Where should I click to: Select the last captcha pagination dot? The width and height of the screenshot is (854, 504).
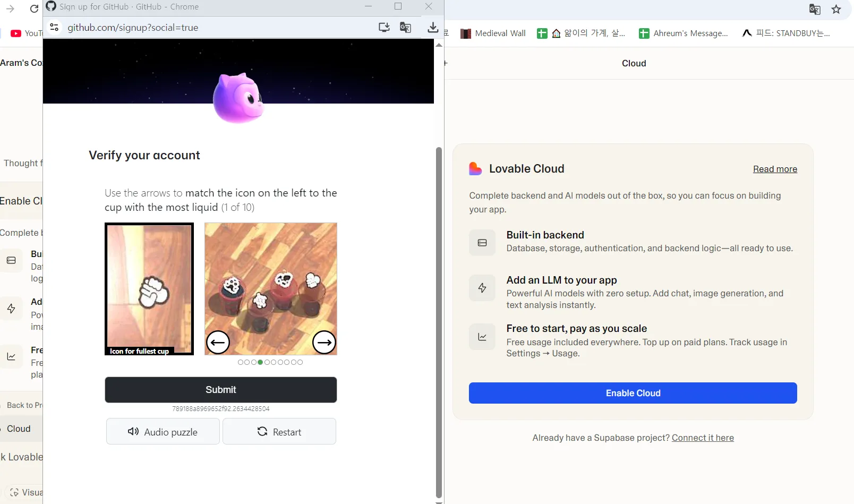[300, 362]
